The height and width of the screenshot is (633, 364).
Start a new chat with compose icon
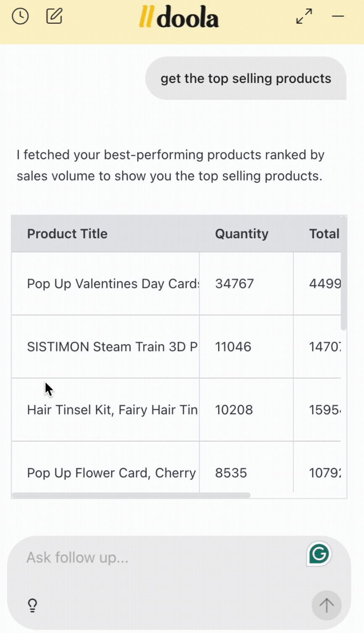54,16
